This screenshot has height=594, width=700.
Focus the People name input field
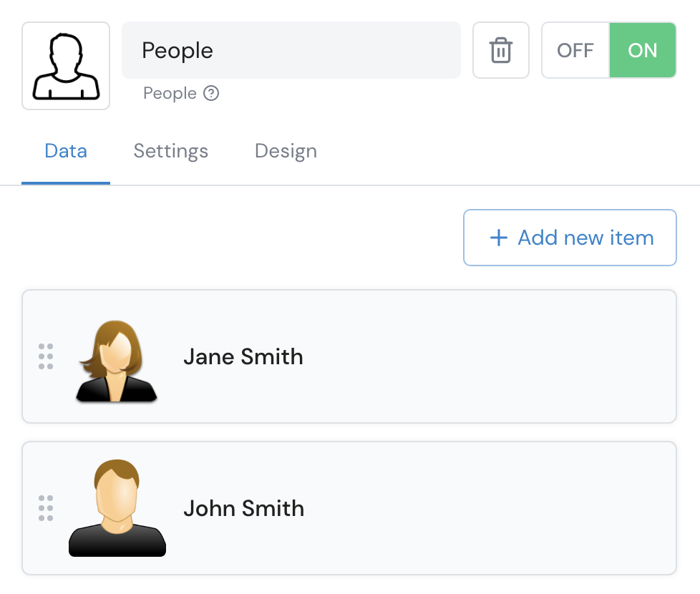pyautogui.click(x=291, y=50)
